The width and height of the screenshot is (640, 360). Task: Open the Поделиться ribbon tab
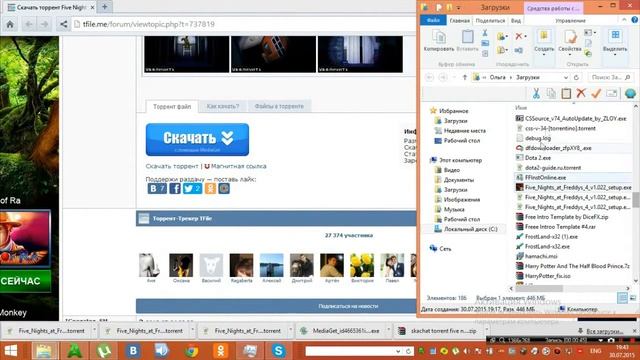click(x=490, y=20)
